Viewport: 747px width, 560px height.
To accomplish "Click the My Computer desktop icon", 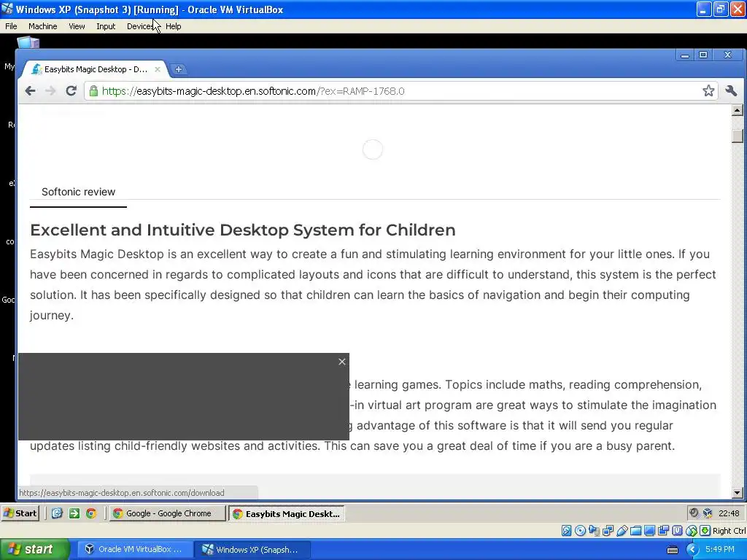I will (28, 42).
